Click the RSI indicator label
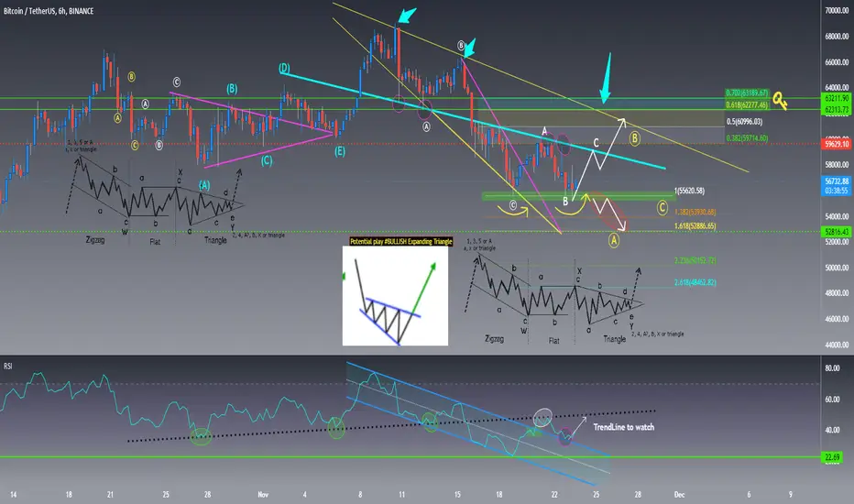Viewport: 854px width, 504px height. click(7, 367)
